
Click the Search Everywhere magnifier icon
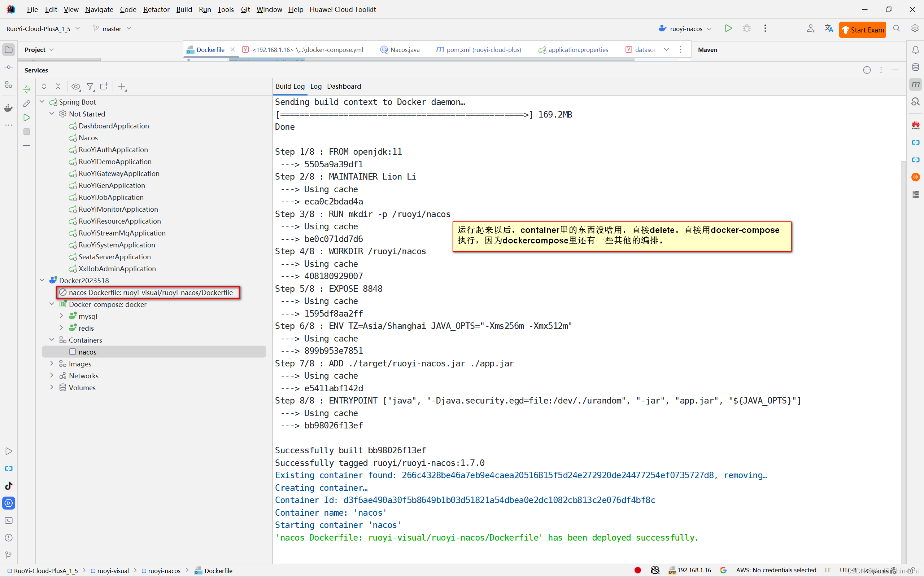tap(897, 28)
